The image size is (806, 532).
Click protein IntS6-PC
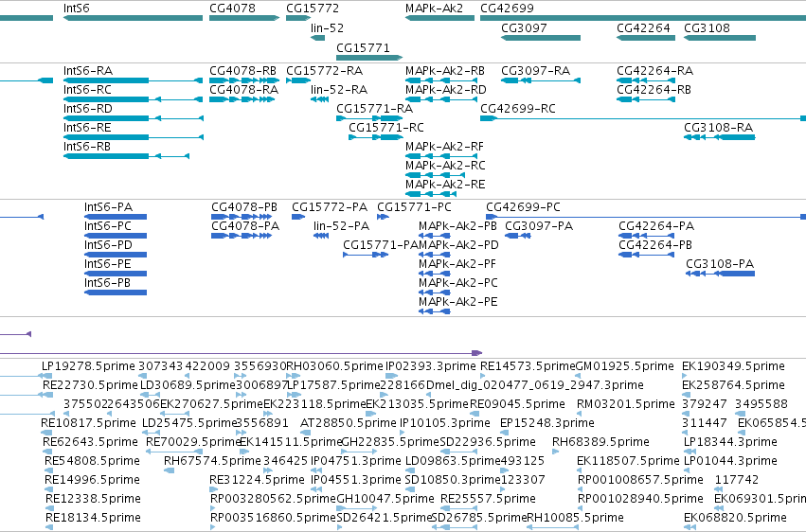pos(108,226)
